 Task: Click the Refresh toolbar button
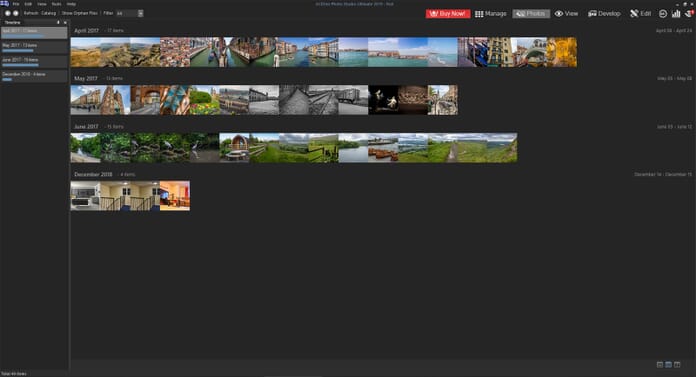click(x=31, y=13)
